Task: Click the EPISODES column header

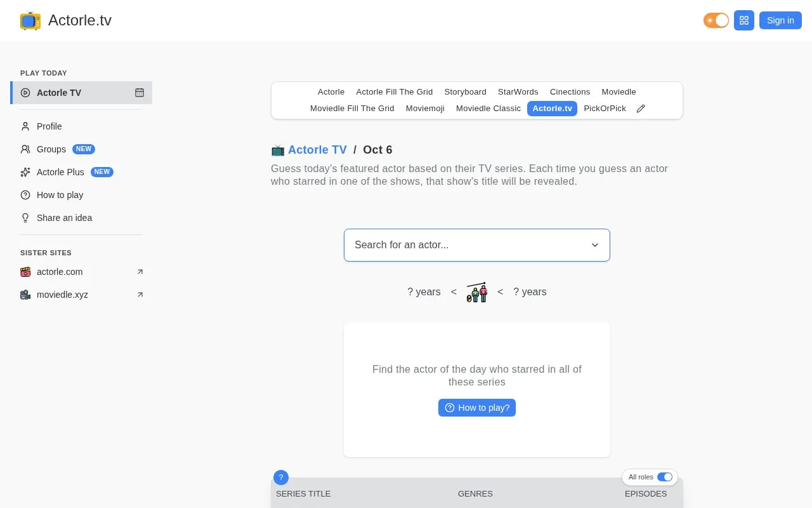Action: 646,493
